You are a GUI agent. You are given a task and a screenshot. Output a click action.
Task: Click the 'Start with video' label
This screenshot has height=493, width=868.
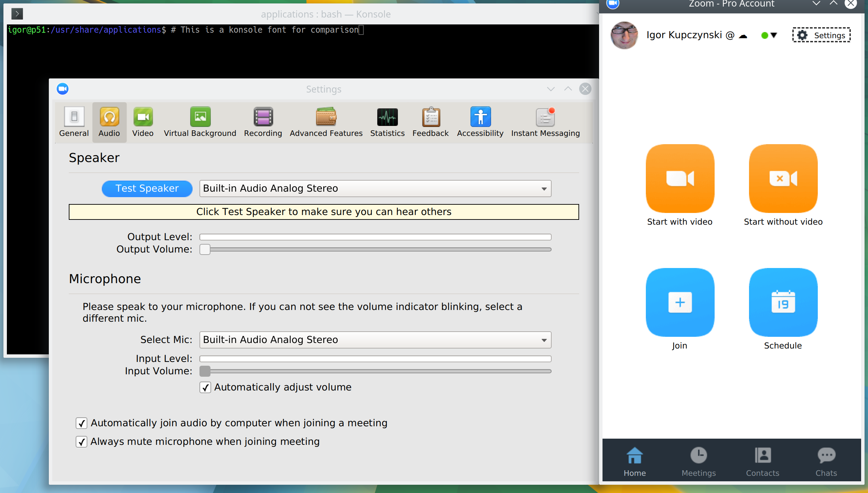[x=680, y=222]
